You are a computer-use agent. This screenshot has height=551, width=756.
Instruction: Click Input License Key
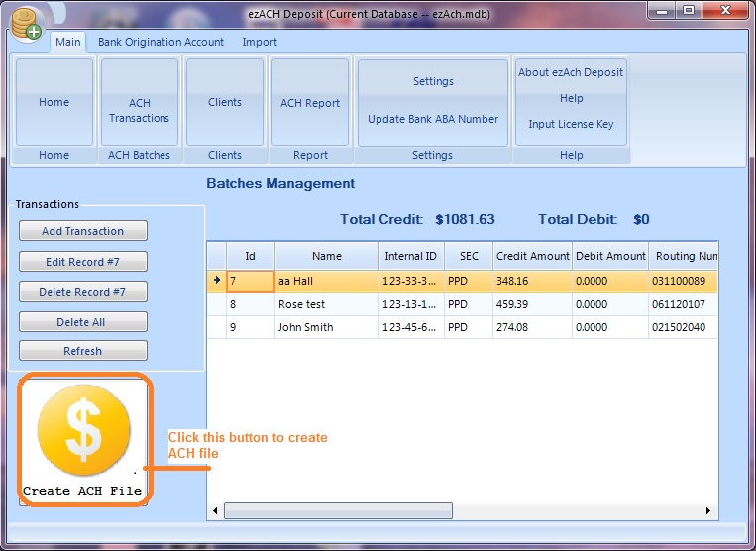[x=571, y=125]
